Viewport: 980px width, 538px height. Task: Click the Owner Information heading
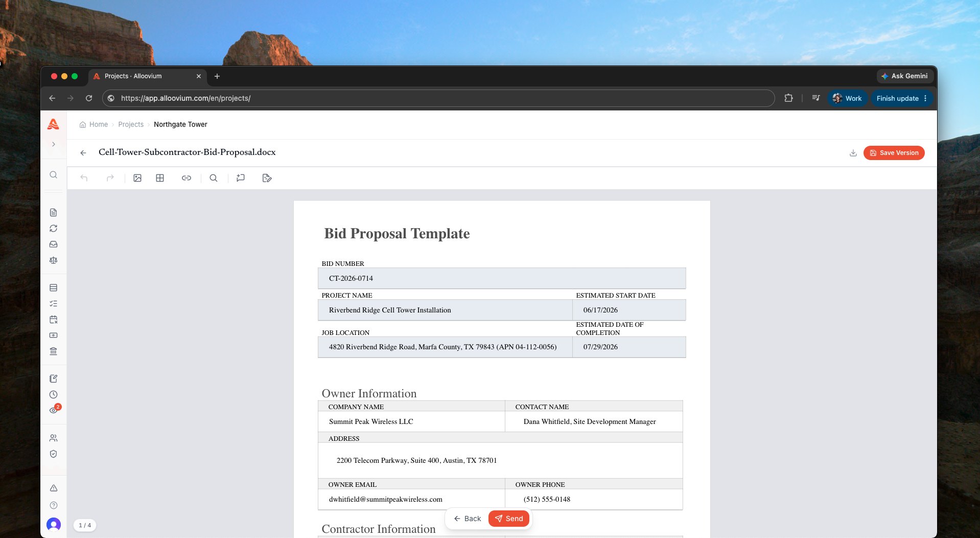click(369, 393)
